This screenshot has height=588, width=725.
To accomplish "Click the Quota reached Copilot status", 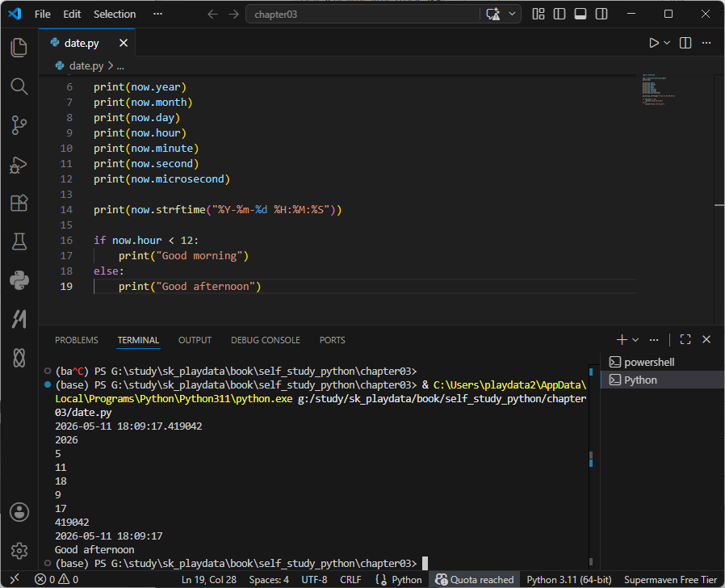I will pyautogui.click(x=475, y=579).
